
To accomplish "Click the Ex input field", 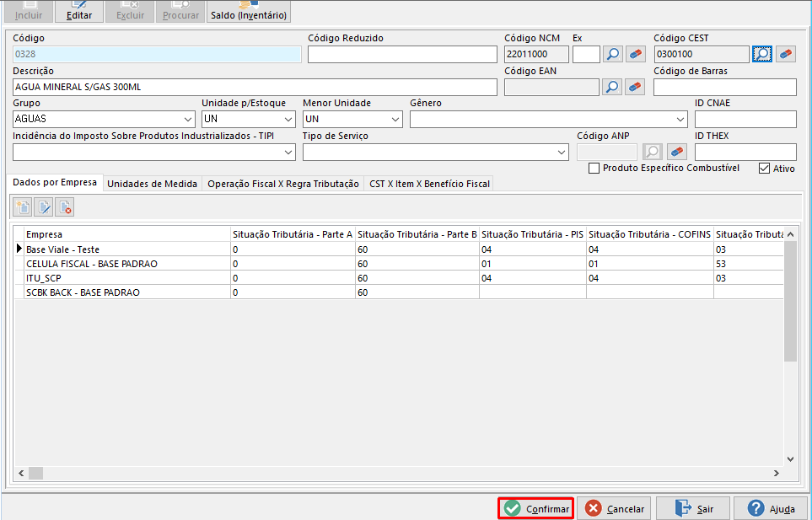I will [586, 54].
